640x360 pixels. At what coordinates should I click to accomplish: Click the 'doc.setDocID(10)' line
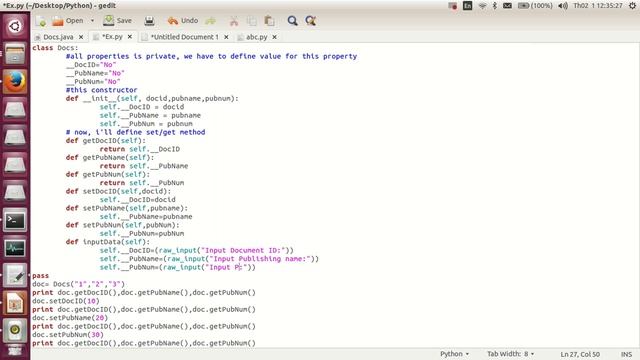(x=66, y=301)
